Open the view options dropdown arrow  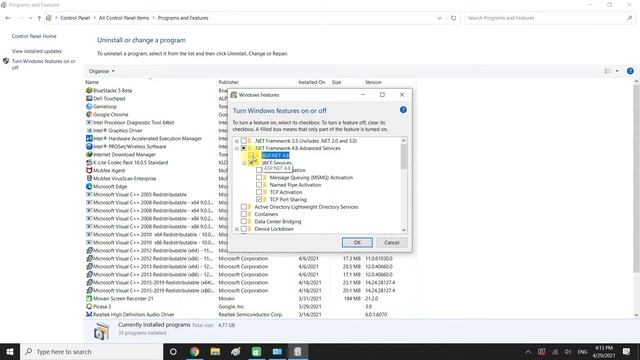(617, 71)
